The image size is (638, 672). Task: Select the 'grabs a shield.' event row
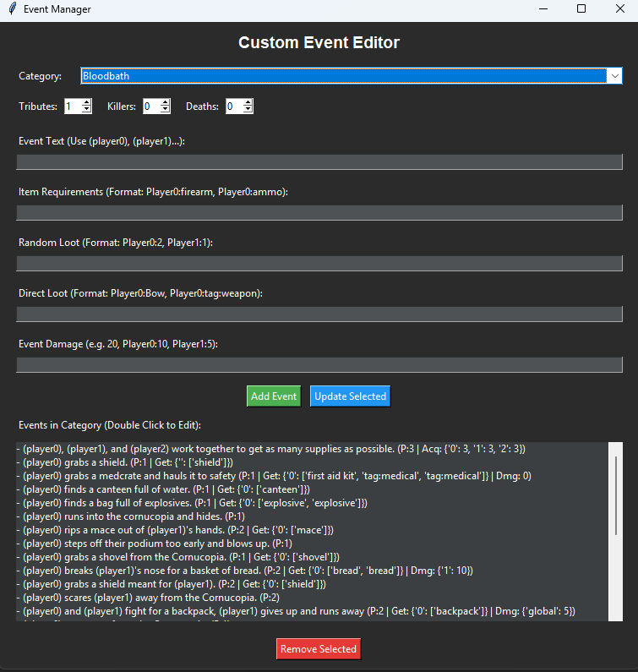point(312,462)
